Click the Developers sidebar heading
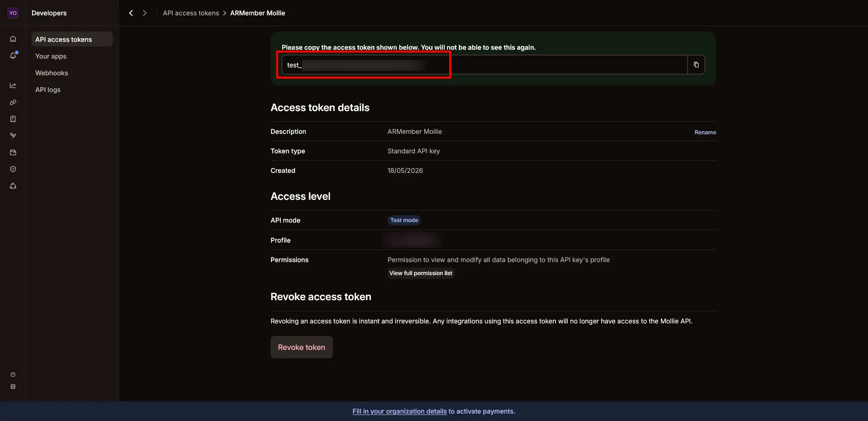This screenshot has height=421, width=868. tap(49, 13)
